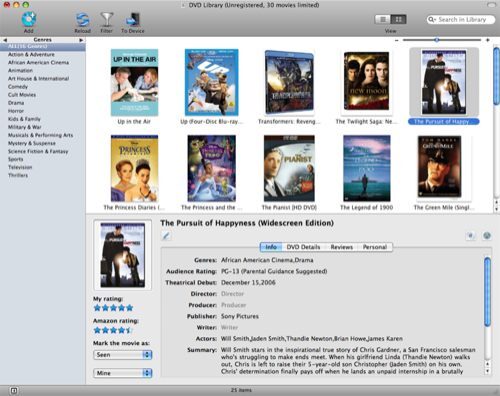Click the Add disc icon in toolbar
Screen dimensions: 500x396
[29, 19]
